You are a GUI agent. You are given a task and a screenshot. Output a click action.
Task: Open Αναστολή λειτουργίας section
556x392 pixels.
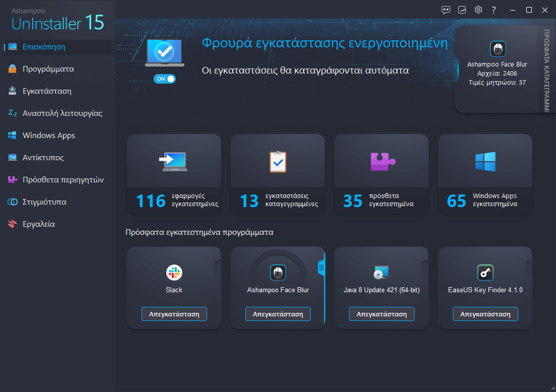tap(62, 113)
